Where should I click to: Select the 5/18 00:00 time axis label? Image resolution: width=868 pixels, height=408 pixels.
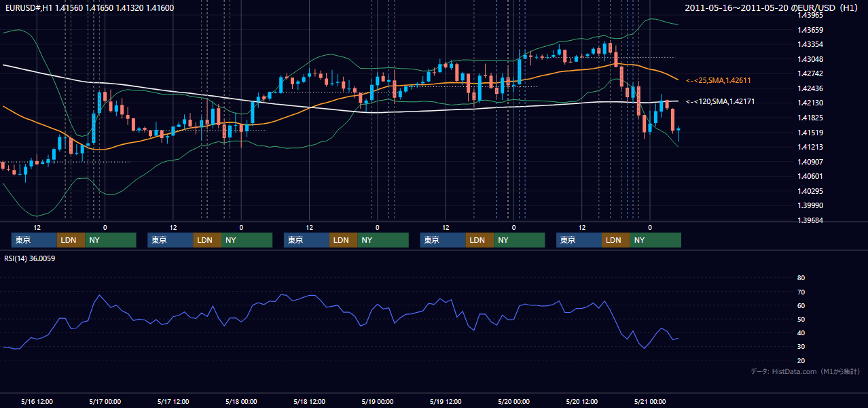241,401
